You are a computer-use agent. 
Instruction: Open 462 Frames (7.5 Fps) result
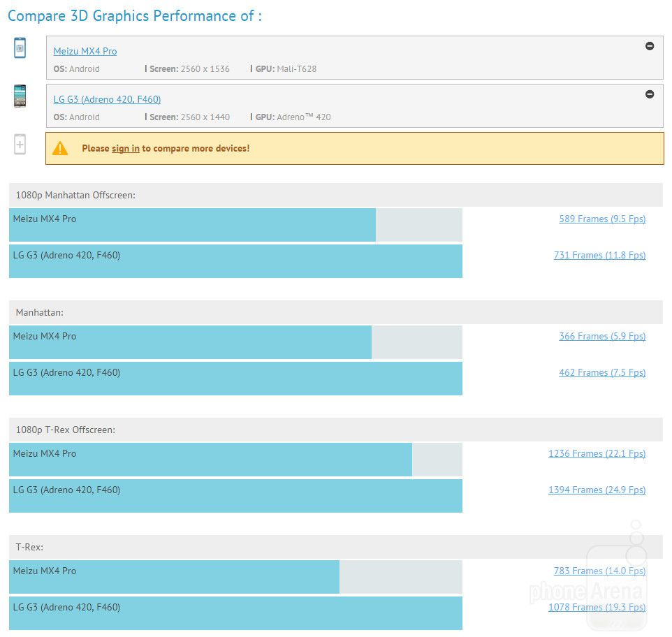click(x=602, y=373)
